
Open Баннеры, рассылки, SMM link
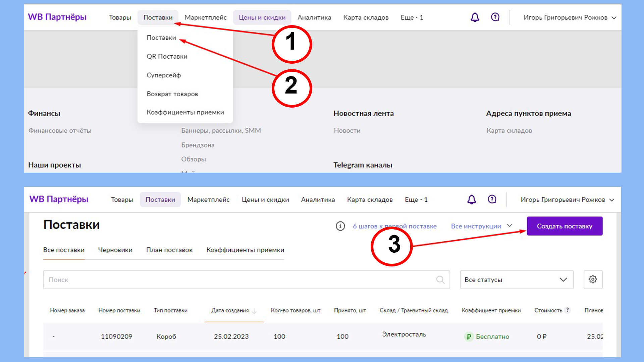click(x=221, y=131)
